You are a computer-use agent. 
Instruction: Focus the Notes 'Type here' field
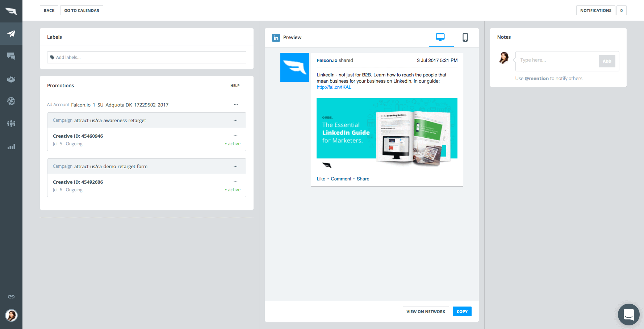coord(557,61)
